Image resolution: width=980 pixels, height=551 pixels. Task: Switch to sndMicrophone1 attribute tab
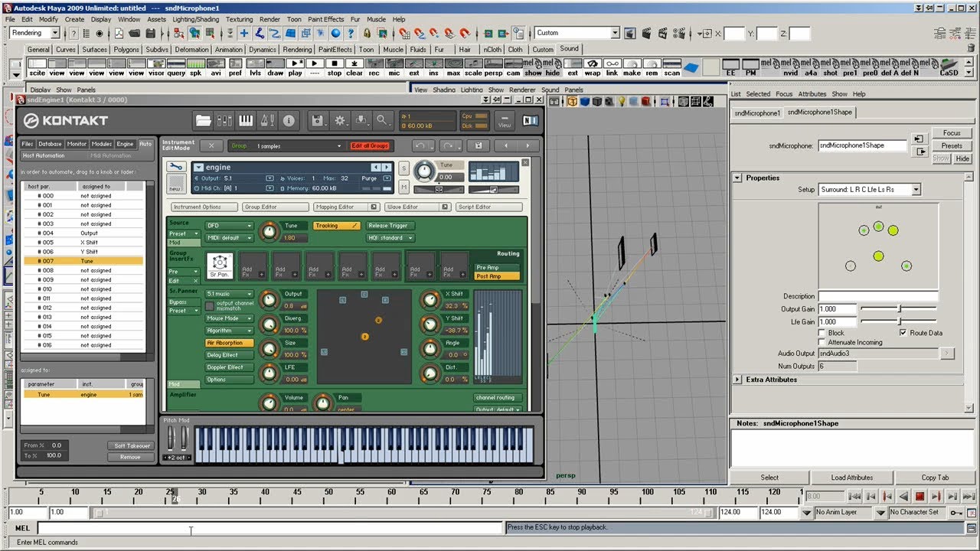tap(757, 112)
